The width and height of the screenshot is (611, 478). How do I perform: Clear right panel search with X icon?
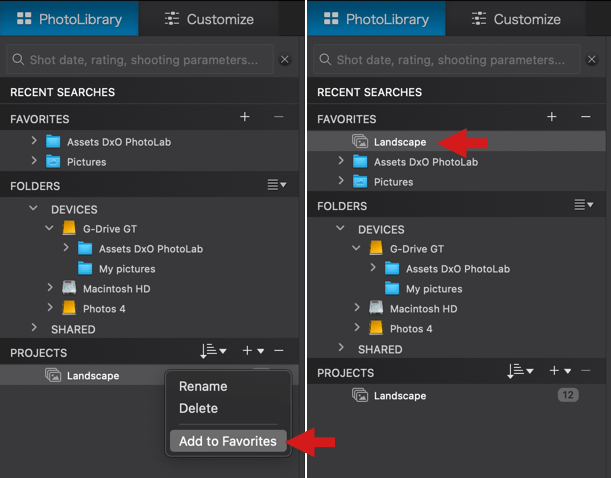[592, 60]
